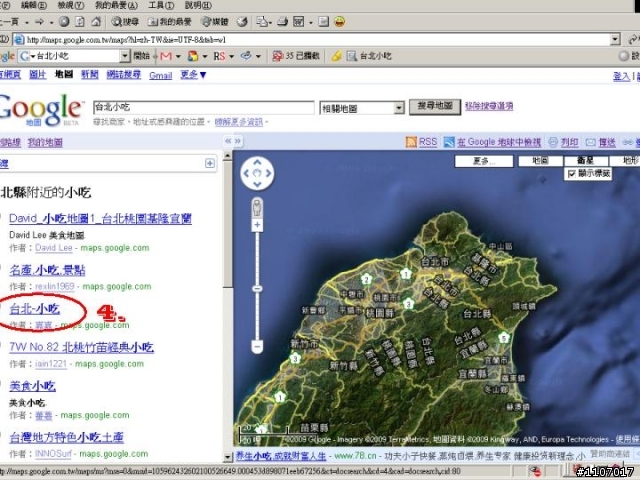Click the share icon in Google Toolbar
Viewport: 640px width, 480px height.
[x=246, y=56]
